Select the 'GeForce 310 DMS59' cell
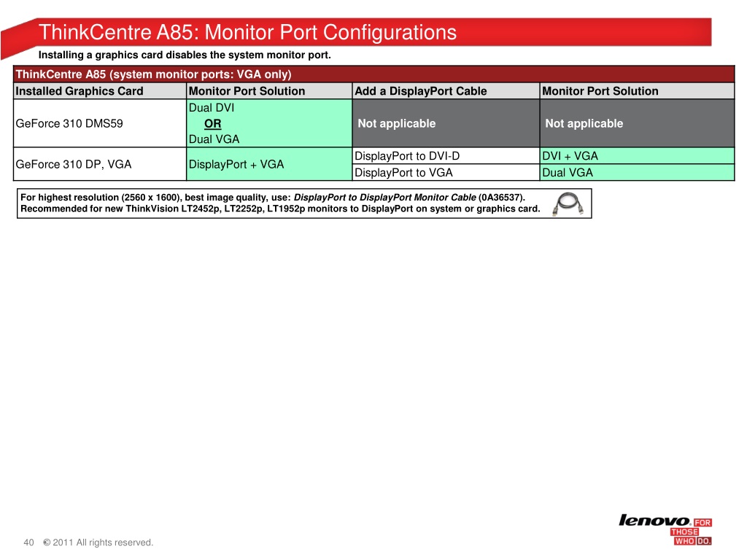This screenshot has height=560, width=747. click(100, 123)
